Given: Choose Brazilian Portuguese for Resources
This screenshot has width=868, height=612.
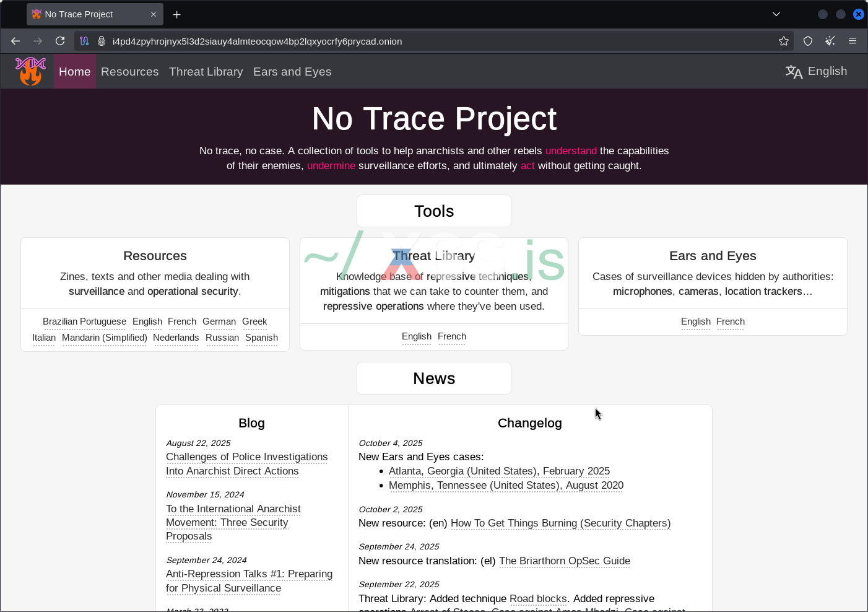Looking at the screenshot, I should click(x=84, y=321).
